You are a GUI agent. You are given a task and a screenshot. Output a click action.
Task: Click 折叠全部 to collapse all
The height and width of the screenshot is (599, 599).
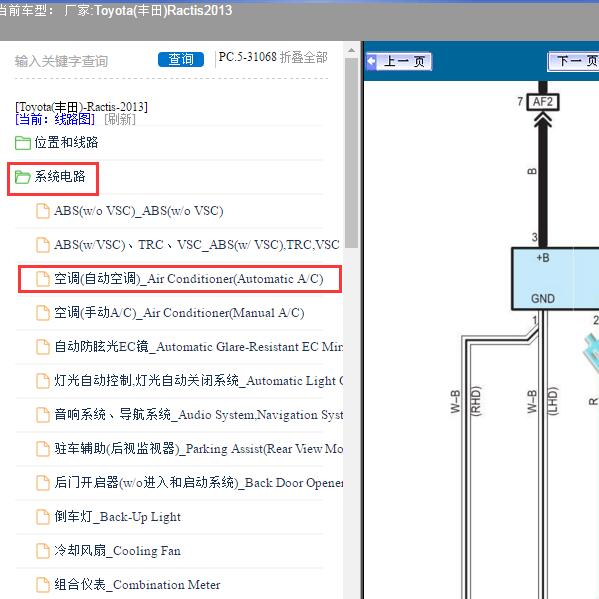304,58
